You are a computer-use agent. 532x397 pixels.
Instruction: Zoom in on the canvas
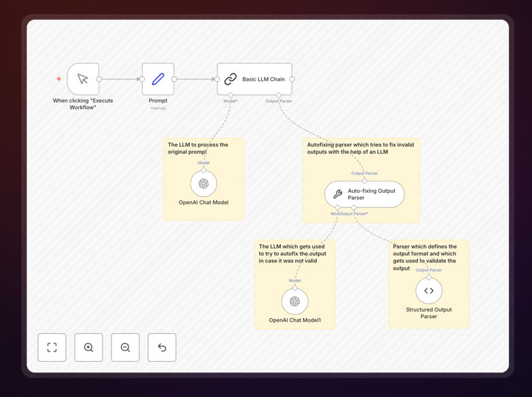coord(88,347)
